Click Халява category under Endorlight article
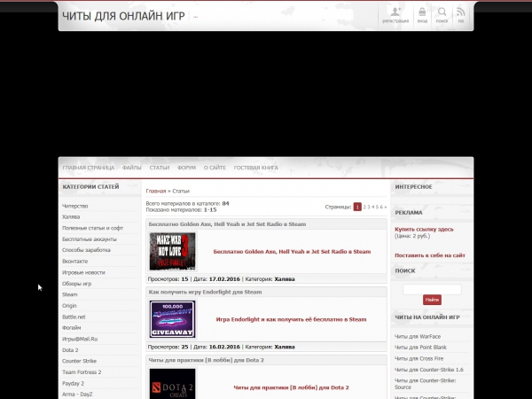 pos(285,347)
